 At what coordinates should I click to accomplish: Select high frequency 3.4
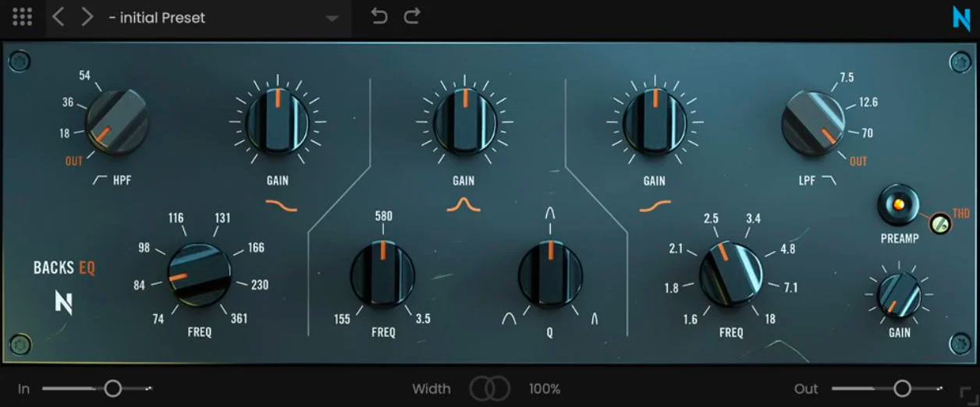(x=753, y=219)
